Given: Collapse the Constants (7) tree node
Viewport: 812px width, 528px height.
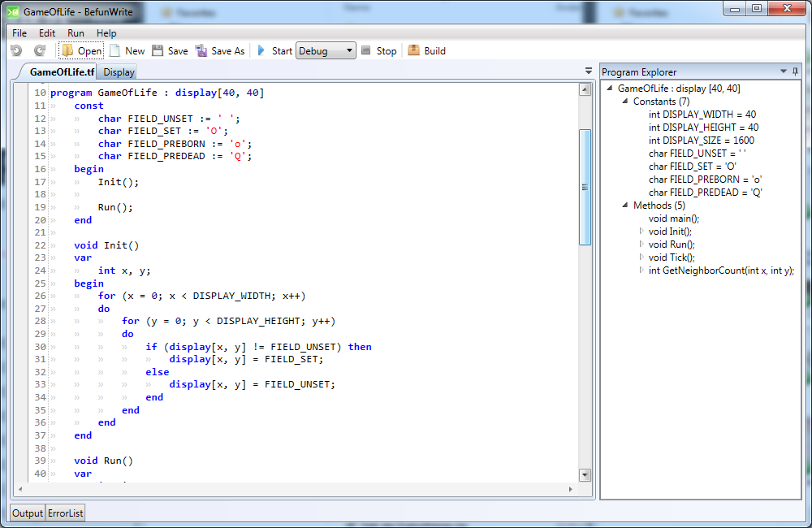Looking at the screenshot, I should click(625, 102).
